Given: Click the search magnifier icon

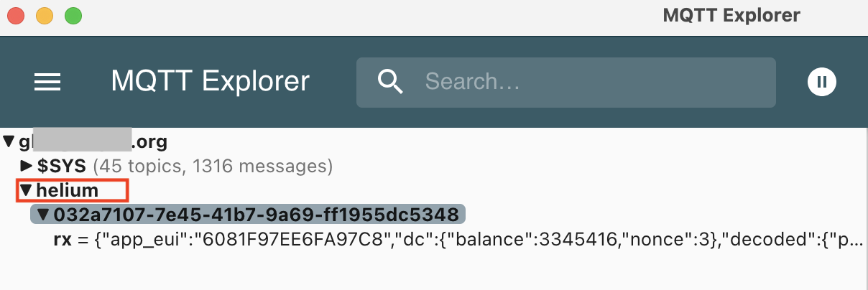Looking at the screenshot, I should point(389,82).
